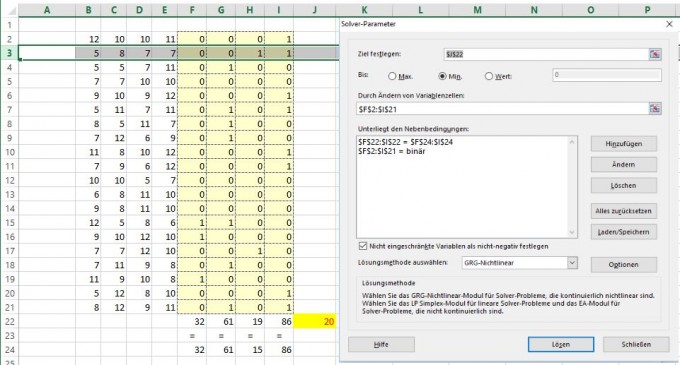Select row 3 header
Image resolution: width=680 pixels, height=365 pixels.
[10, 53]
